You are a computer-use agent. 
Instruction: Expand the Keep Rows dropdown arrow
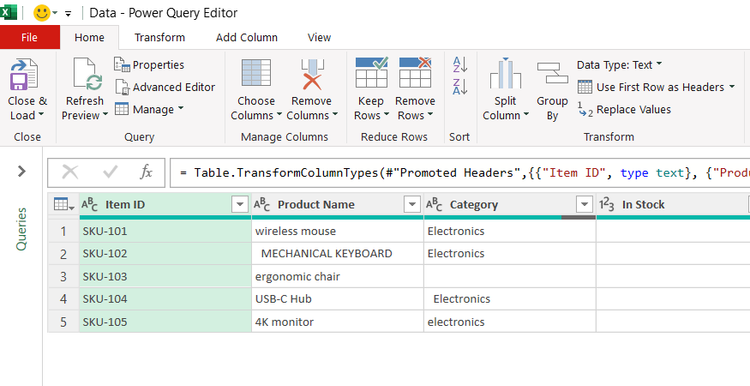[386, 115]
